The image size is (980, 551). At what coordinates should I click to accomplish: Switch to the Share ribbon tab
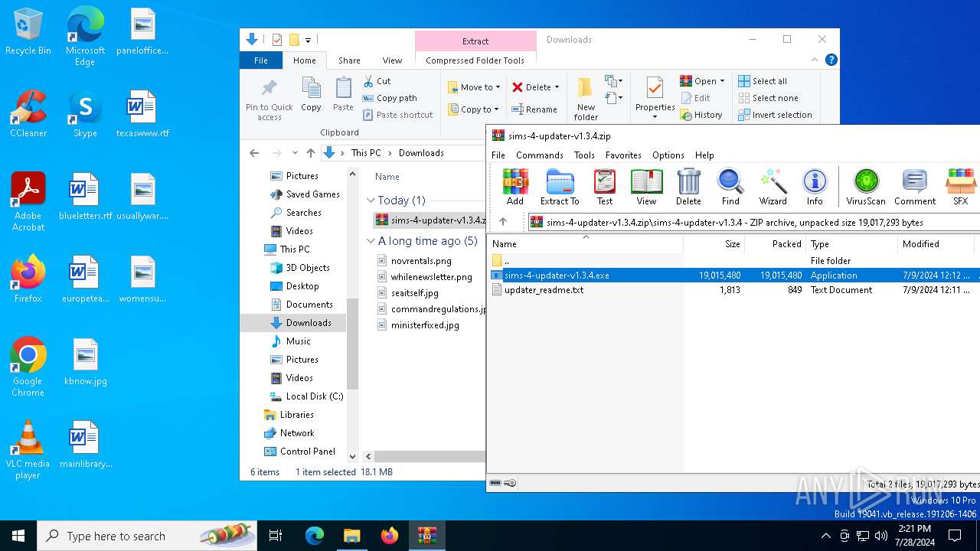[x=349, y=60]
